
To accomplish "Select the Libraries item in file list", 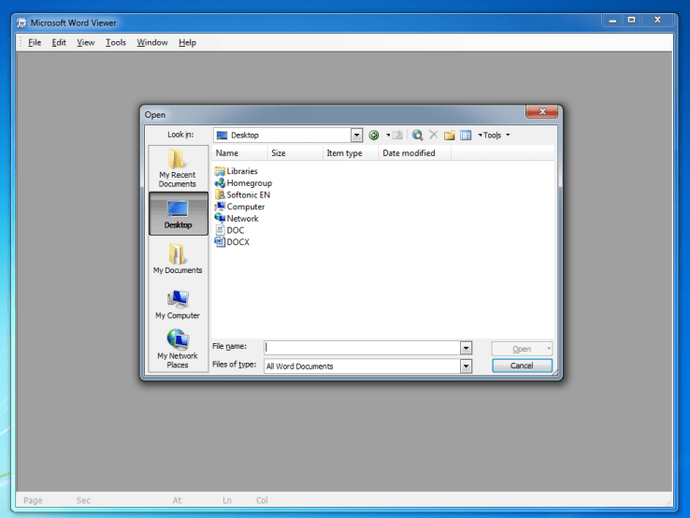I will [236, 171].
